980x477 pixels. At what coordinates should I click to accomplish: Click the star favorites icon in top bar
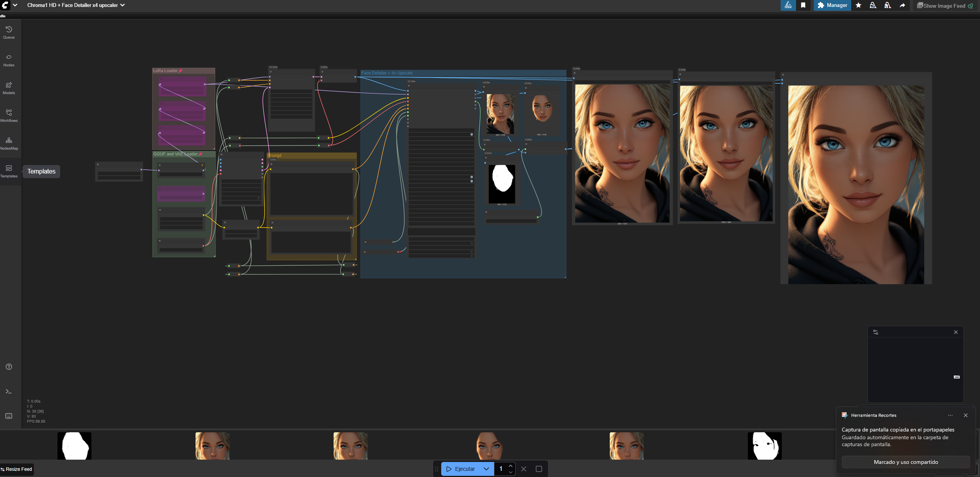pos(859,5)
